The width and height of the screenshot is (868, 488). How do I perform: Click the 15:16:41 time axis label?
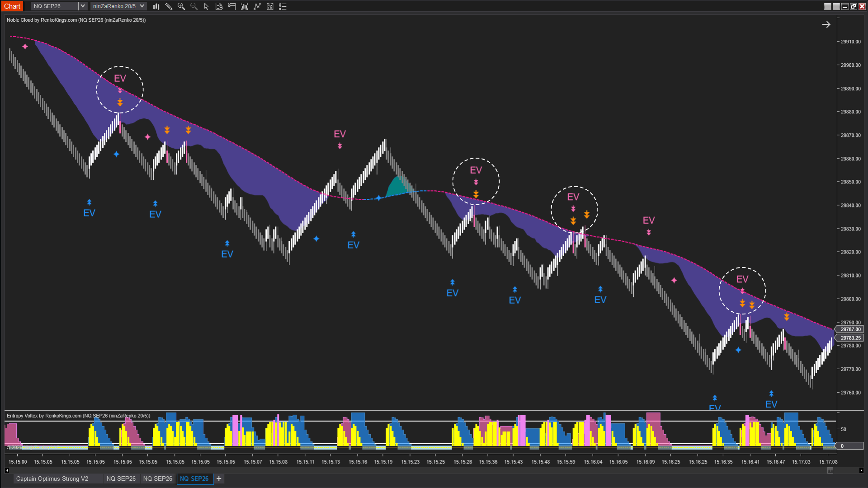pyautogui.click(x=750, y=462)
